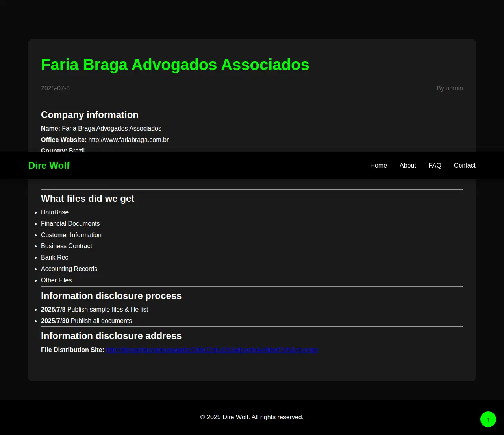Click the 2025-07-8 post date
This screenshot has height=435, width=504.
(55, 88)
